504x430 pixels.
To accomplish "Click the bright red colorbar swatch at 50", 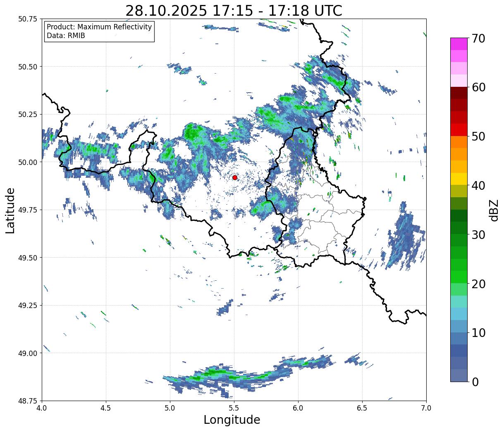I will click(459, 130).
